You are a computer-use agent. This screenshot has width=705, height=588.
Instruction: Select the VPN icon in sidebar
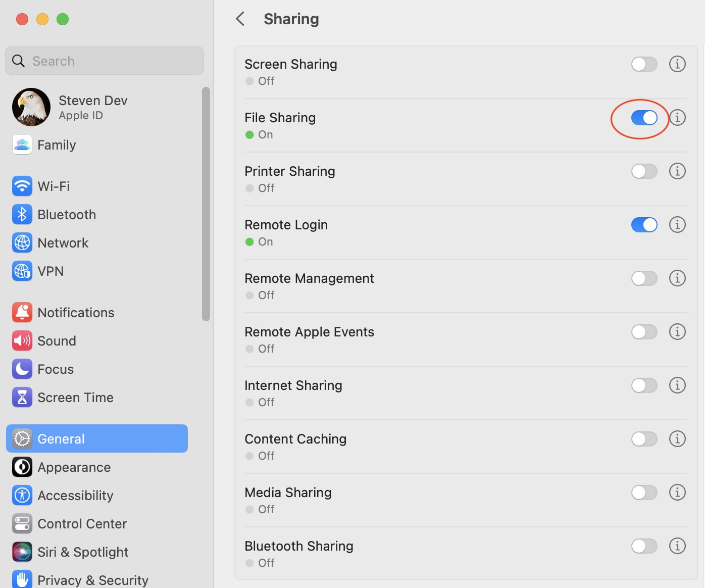click(22, 271)
